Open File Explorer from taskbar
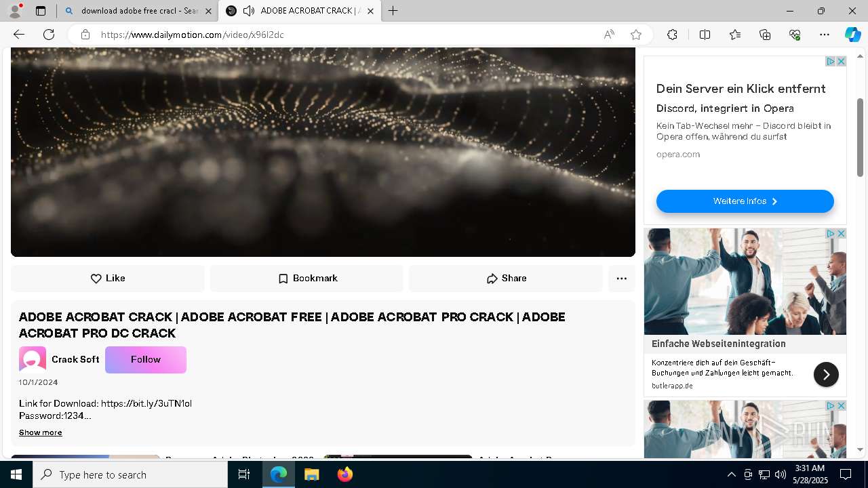This screenshot has height=488, width=868. 311,474
